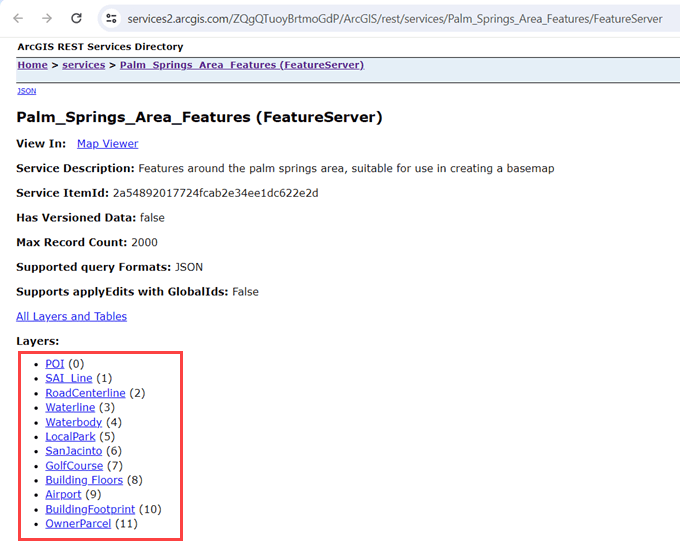The height and width of the screenshot is (552, 680).
Task: Click the page heading Palm_Springs_Area_Features (FeatureServer)
Action: coord(199,117)
